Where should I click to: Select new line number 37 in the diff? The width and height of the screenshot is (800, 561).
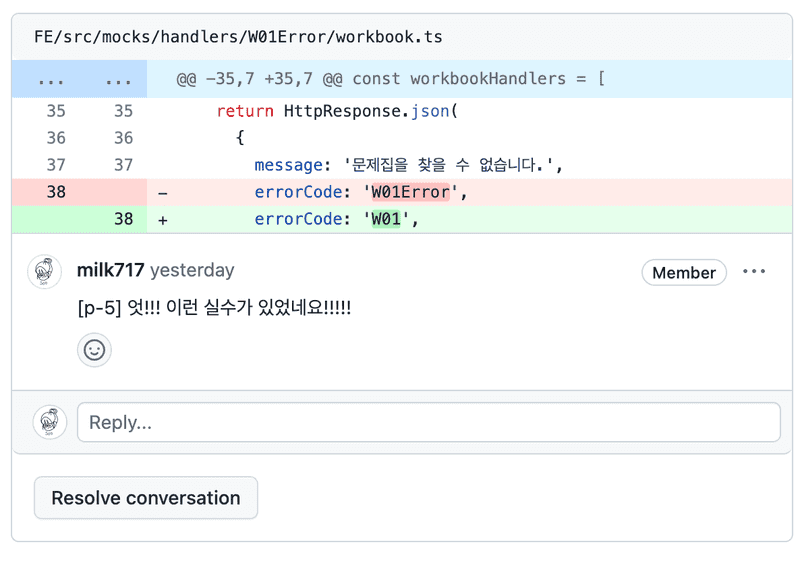(x=123, y=165)
